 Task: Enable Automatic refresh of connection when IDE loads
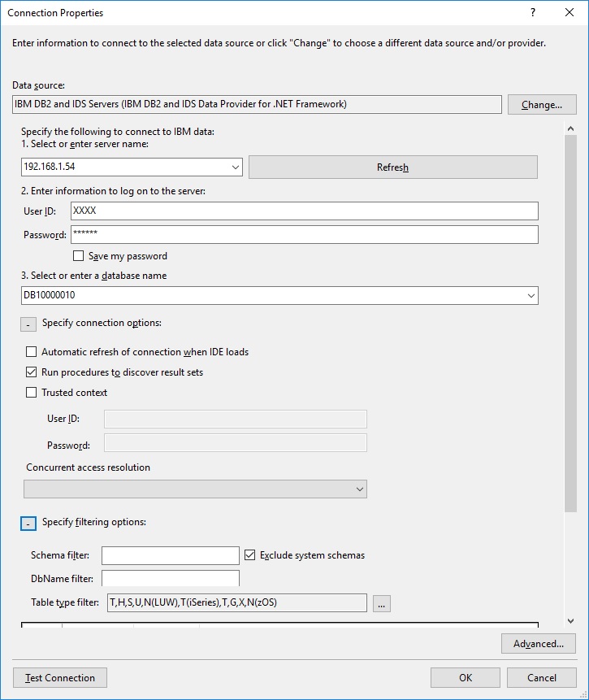point(31,352)
